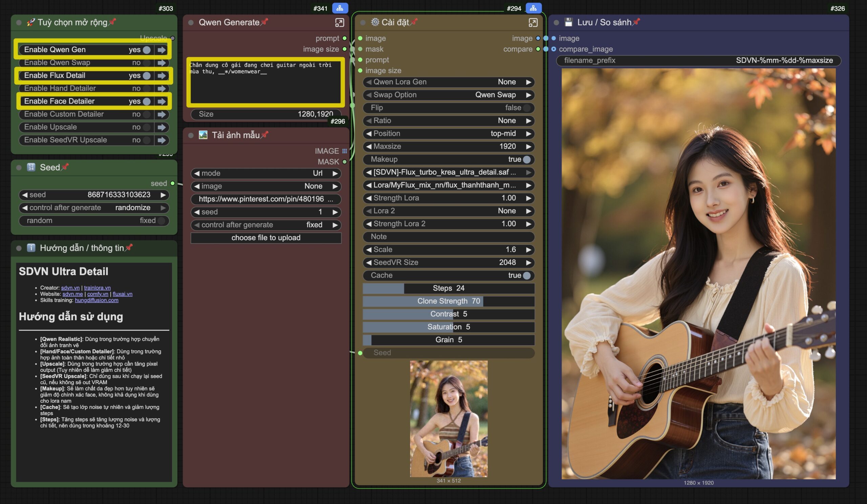
Task: Click arrow icon next to Enable Upscale
Action: coord(161,127)
